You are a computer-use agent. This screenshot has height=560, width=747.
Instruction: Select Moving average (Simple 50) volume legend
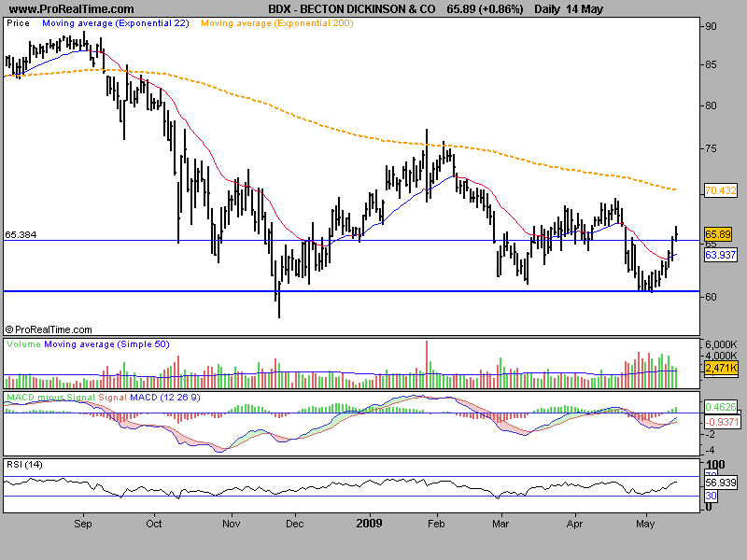click(106, 344)
